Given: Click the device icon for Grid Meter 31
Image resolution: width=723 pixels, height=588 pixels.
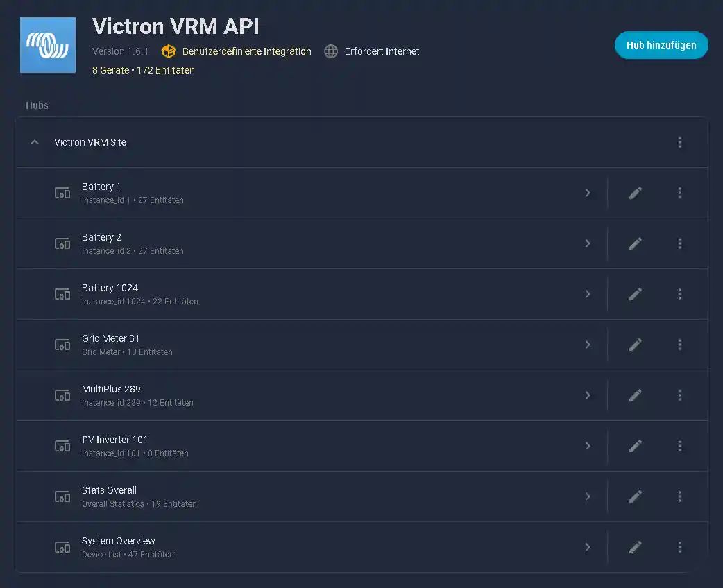Looking at the screenshot, I should pyautogui.click(x=62, y=345).
